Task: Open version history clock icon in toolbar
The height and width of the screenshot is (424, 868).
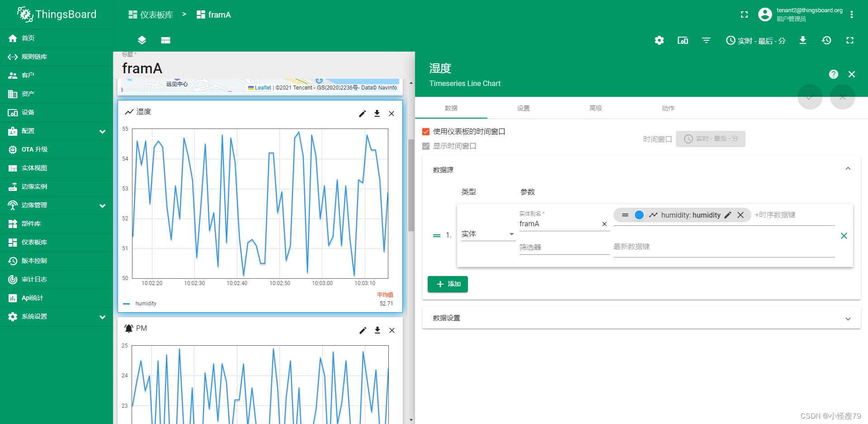Action: click(826, 40)
